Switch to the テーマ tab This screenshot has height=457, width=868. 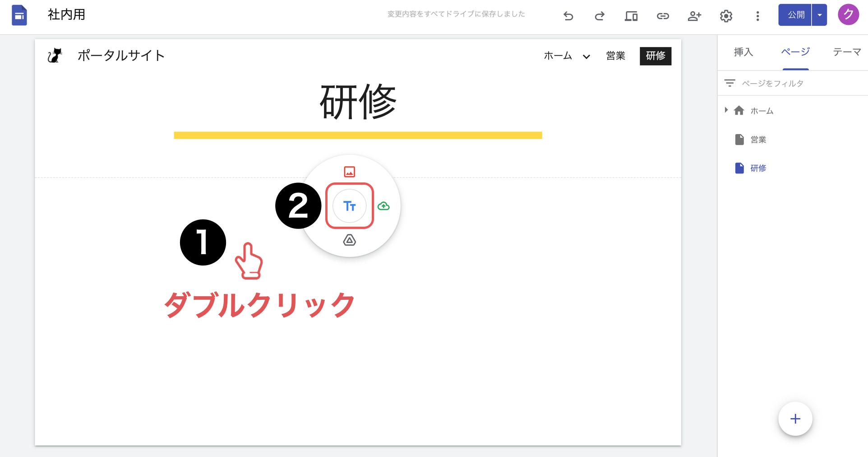tap(846, 52)
